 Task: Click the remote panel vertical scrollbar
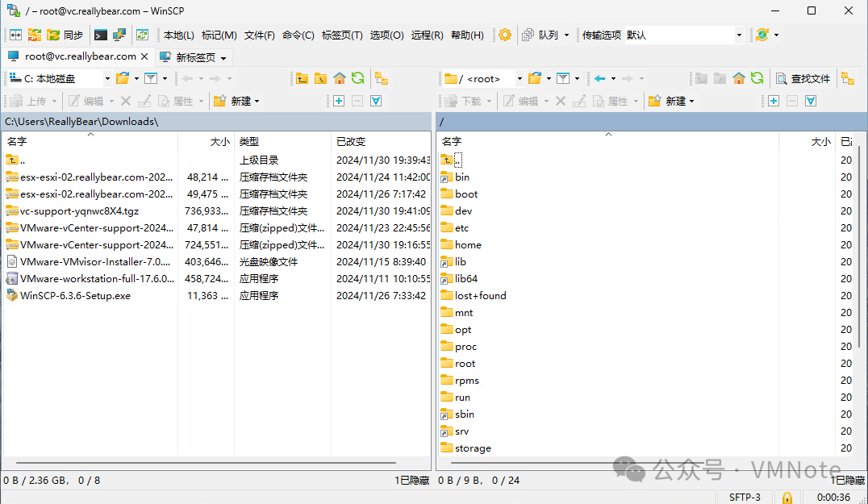pos(859,247)
